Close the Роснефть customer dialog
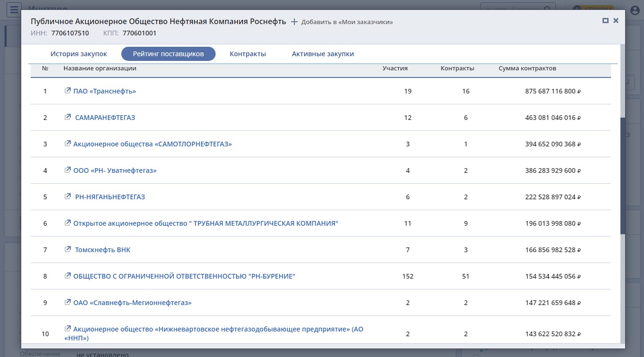 point(616,21)
